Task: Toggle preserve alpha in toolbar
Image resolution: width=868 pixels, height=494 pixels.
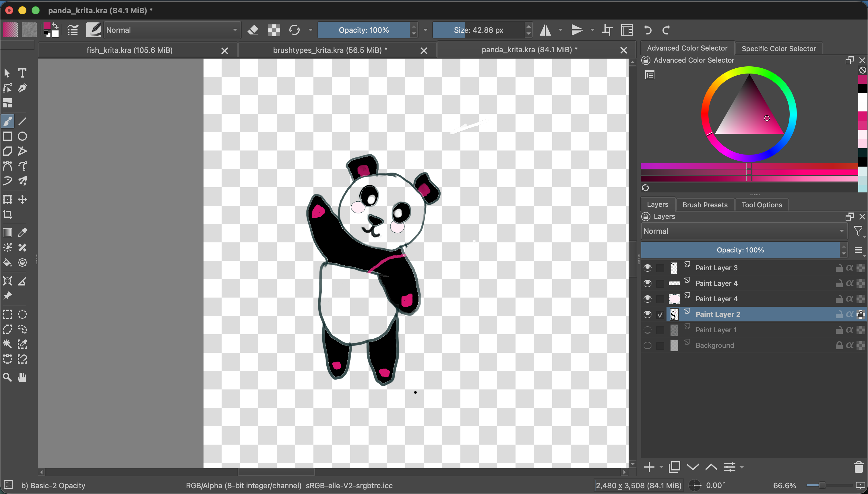Action: pos(274,30)
